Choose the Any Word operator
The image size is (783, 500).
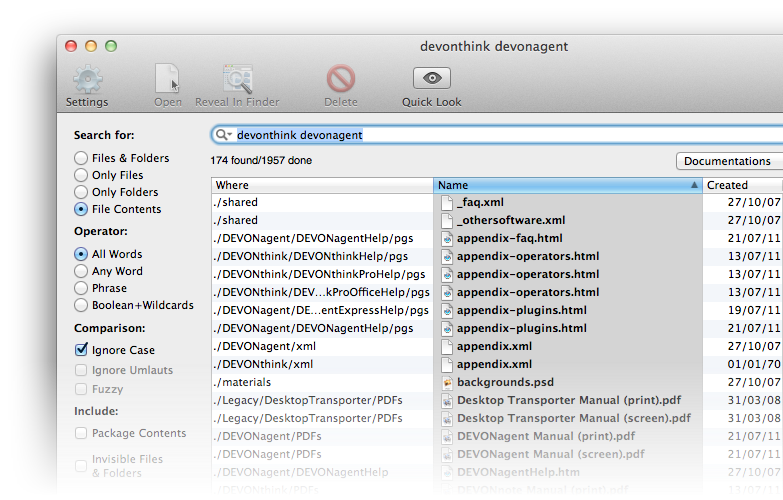click(81, 271)
